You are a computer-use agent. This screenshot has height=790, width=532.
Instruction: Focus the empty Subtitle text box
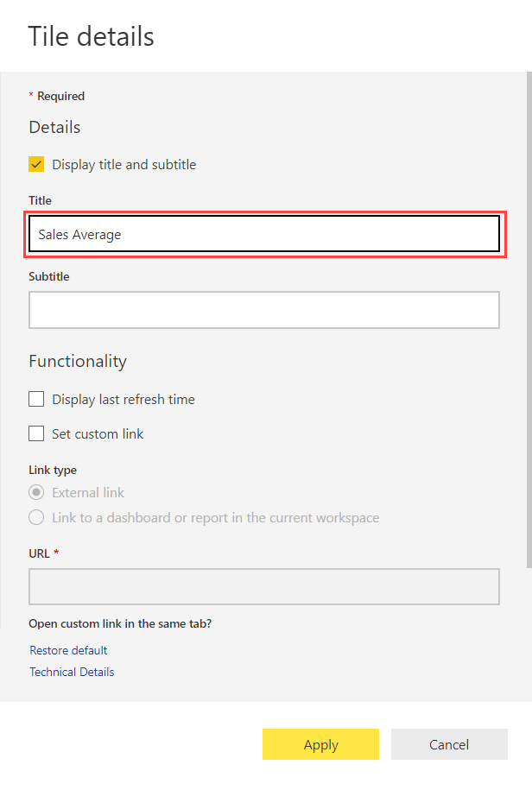tap(264, 310)
